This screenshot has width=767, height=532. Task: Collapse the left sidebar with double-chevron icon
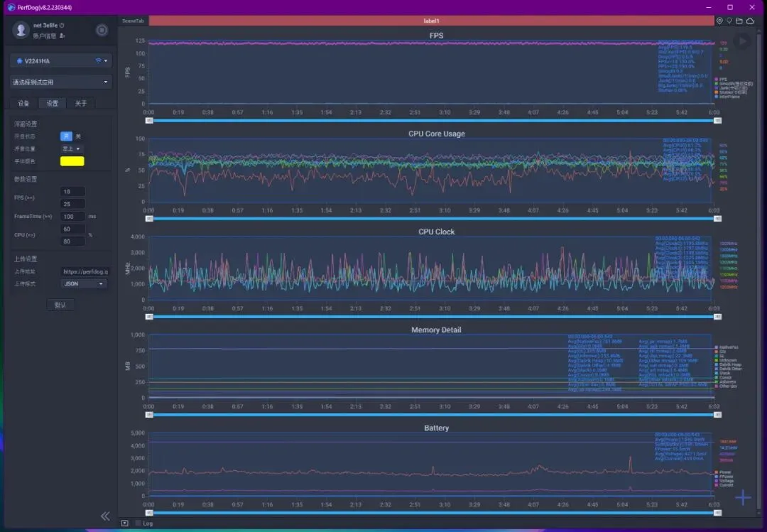point(105,516)
